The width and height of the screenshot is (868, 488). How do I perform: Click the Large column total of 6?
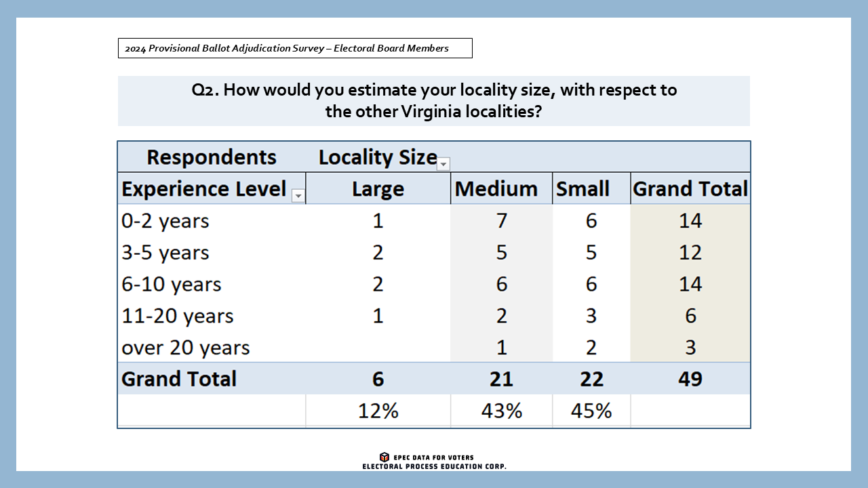[x=378, y=378]
